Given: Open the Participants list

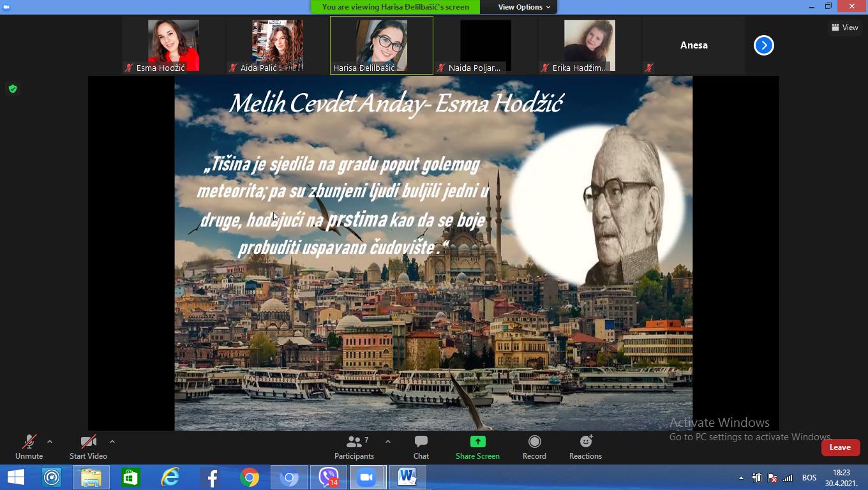Looking at the screenshot, I should coord(354,447).
